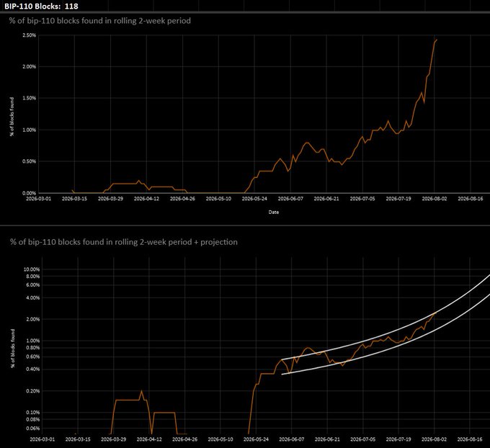Click 2.00% tick on the linear-scale chart
490x448 pixels.
pos(29,66)
